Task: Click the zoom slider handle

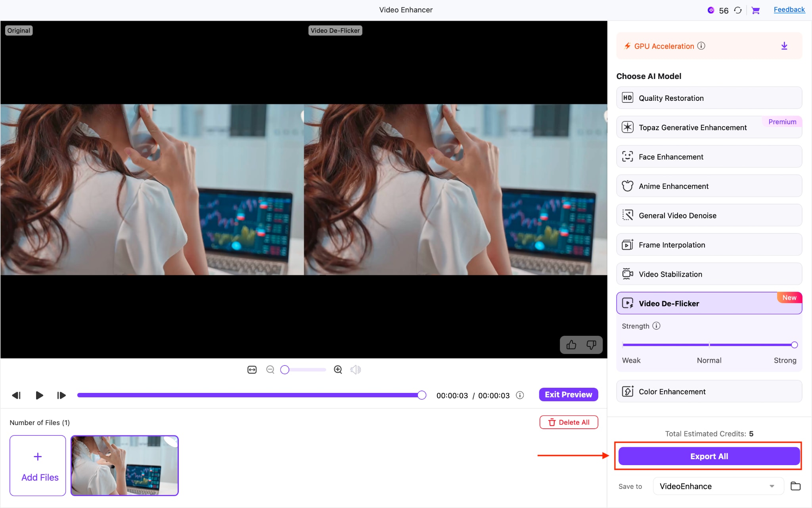Action: click(x=285, y=370)
